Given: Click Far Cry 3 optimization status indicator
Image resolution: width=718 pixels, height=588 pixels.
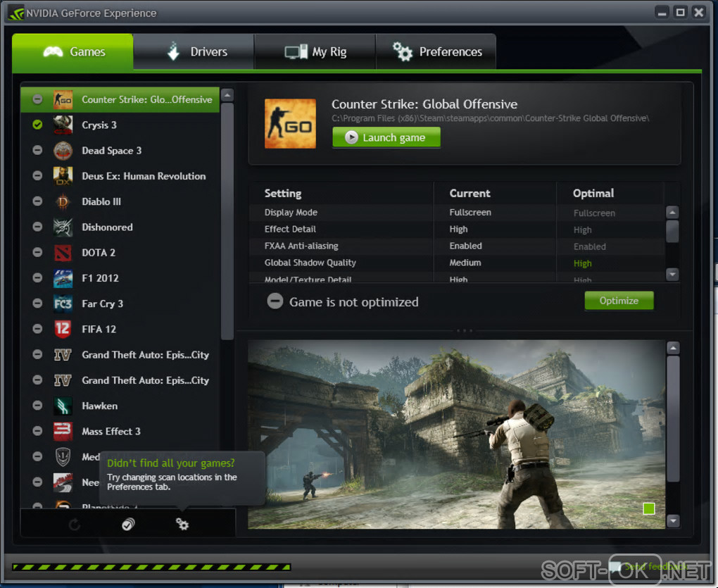Looking at the screenshot, I should point(37,304).
